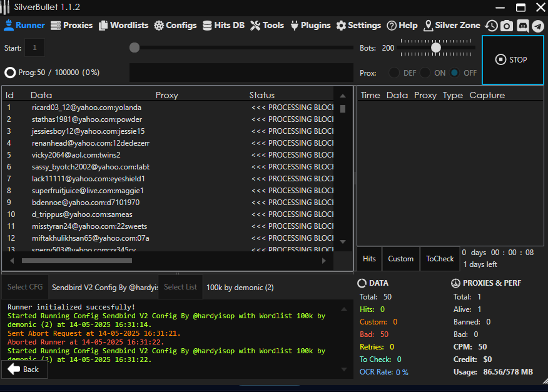Switch to the ToCheck results tab

click(x=440, y=259)
